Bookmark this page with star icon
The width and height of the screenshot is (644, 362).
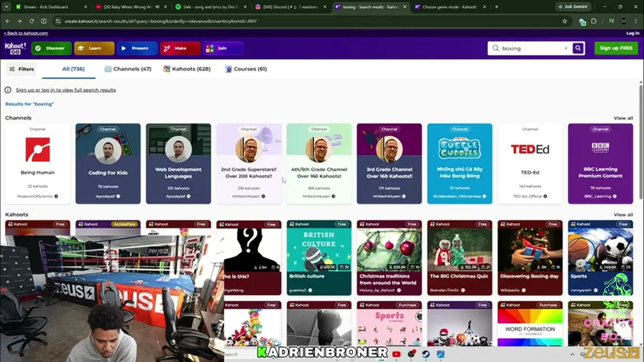pyautogui.click(x=565, y=21)
